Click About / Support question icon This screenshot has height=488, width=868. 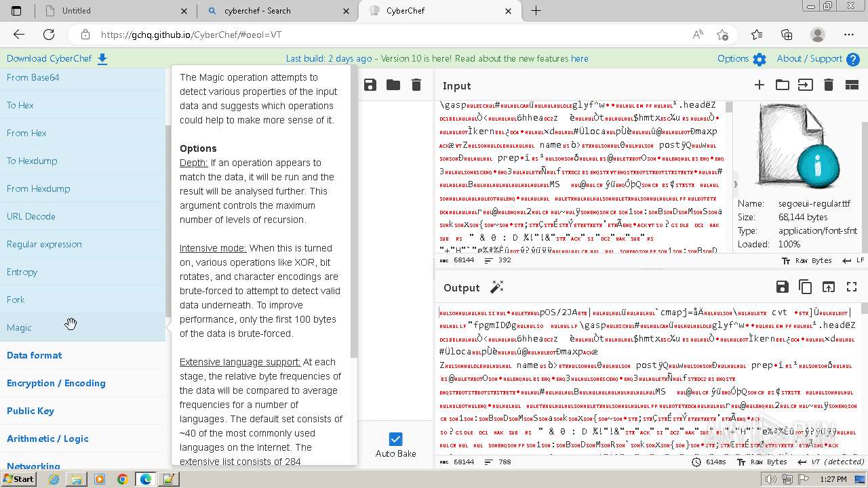[853, 59]
